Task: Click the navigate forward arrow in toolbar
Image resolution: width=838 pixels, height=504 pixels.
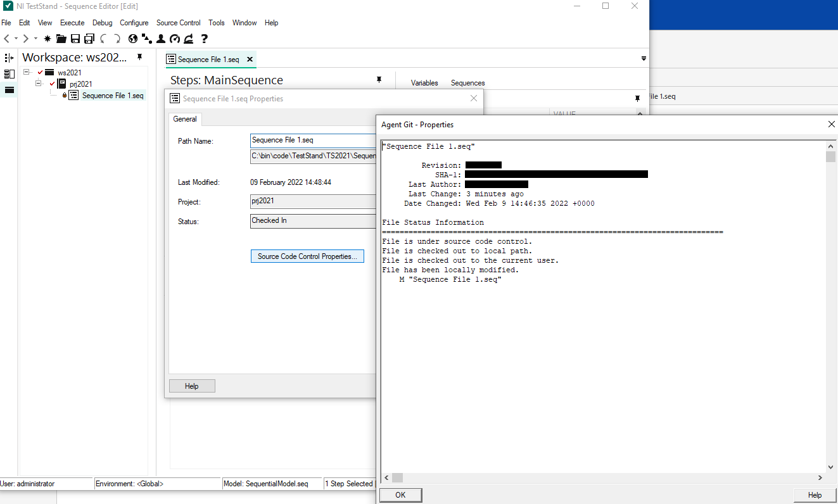Action: (x=26, y=39)
